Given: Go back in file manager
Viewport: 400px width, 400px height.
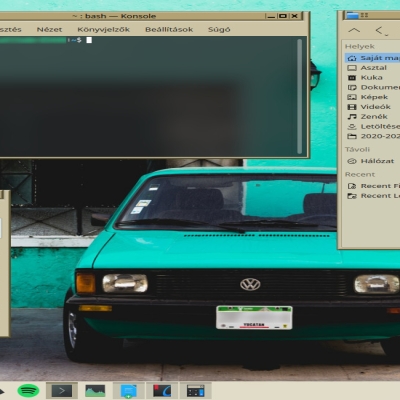Looking at the screenshot, I should (x=379, y=30).
